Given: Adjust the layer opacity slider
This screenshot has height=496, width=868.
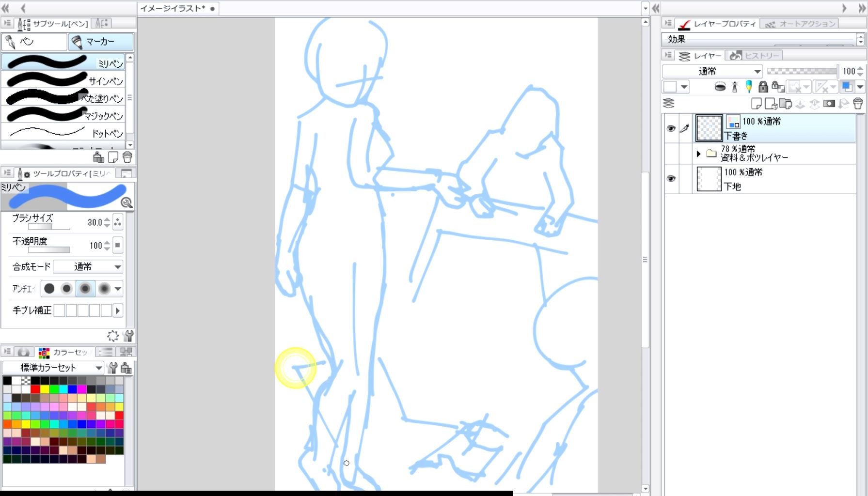Looking at the screenshot, I should click(802, 71).
